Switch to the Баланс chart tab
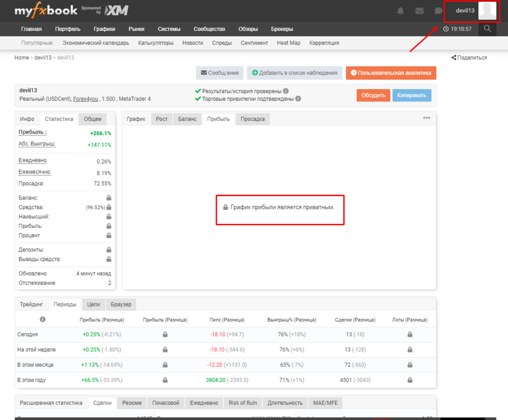508x420 pixels. coord(187,119)
